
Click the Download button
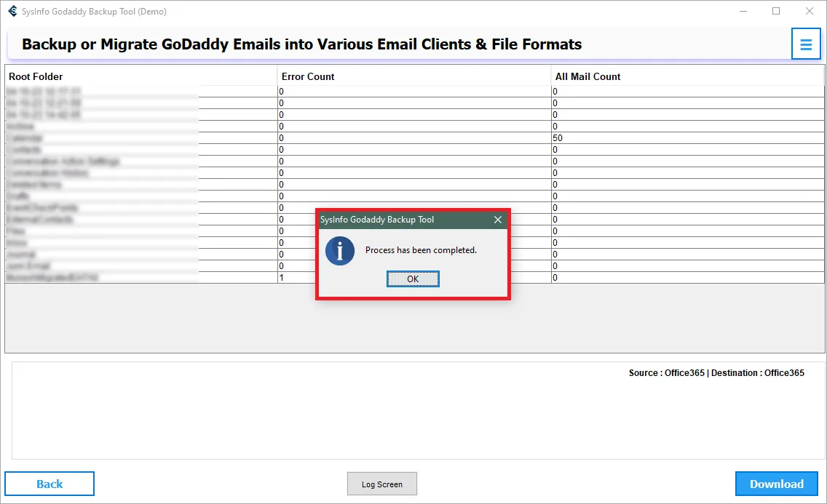coord(776,484)
